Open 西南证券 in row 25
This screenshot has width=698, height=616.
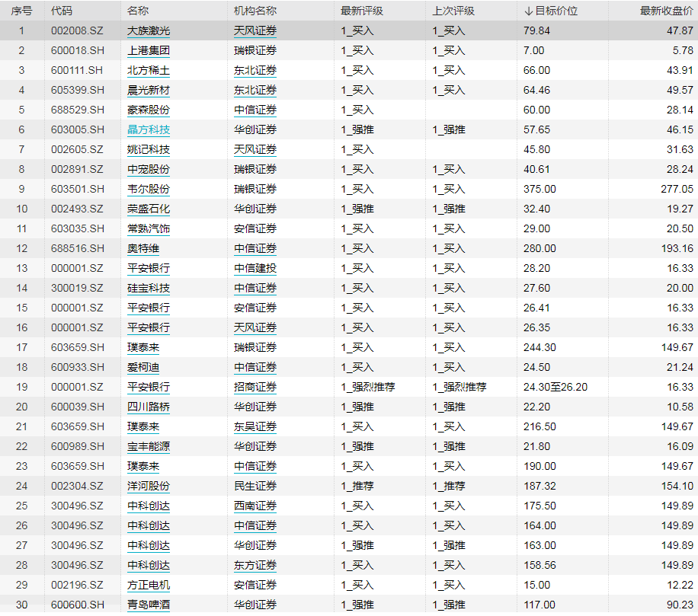(255, 506)
